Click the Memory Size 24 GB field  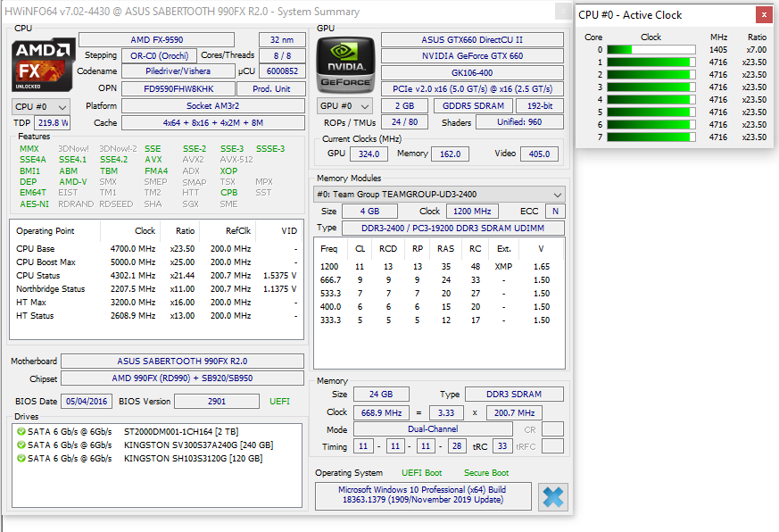(381, 395)
